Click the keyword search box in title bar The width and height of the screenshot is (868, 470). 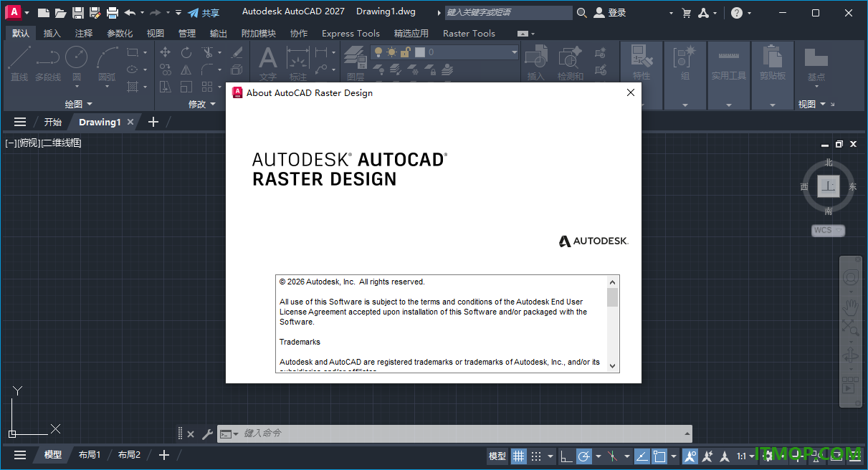[507, 13]
